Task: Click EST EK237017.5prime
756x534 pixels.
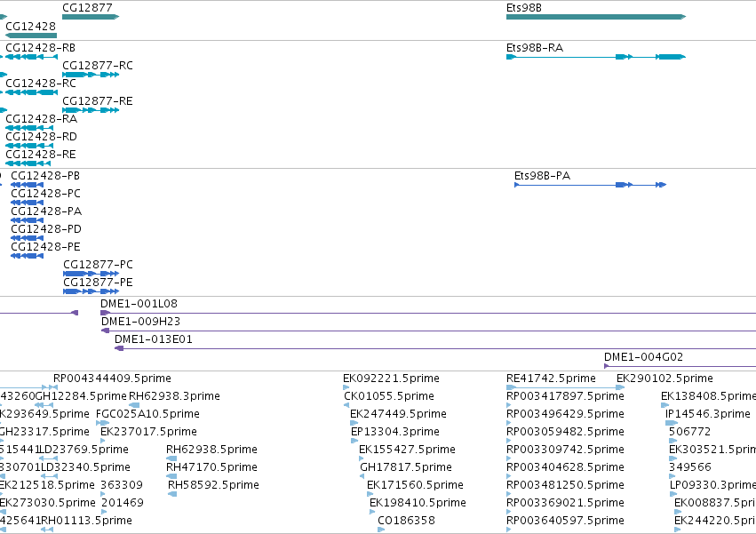Action: click(x=148, y=432)
